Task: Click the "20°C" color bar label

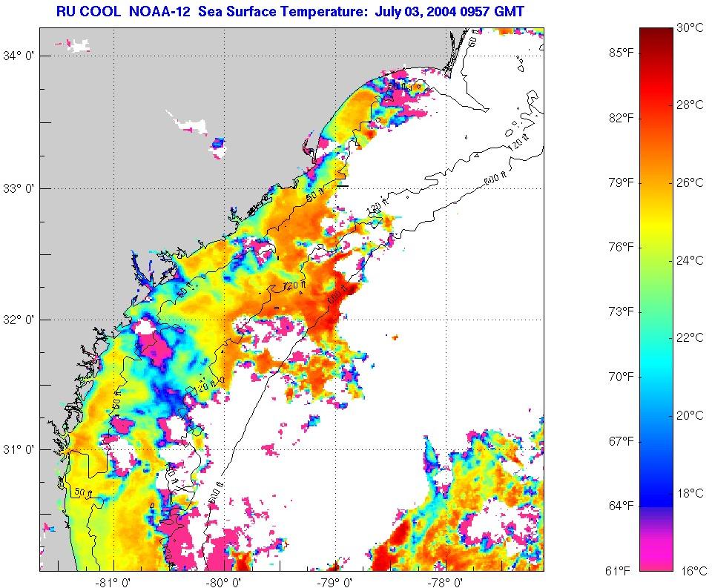Action: (690, 415)
